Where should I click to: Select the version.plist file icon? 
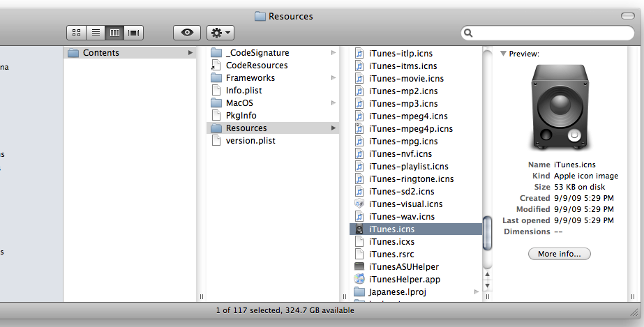pos(216,140)
